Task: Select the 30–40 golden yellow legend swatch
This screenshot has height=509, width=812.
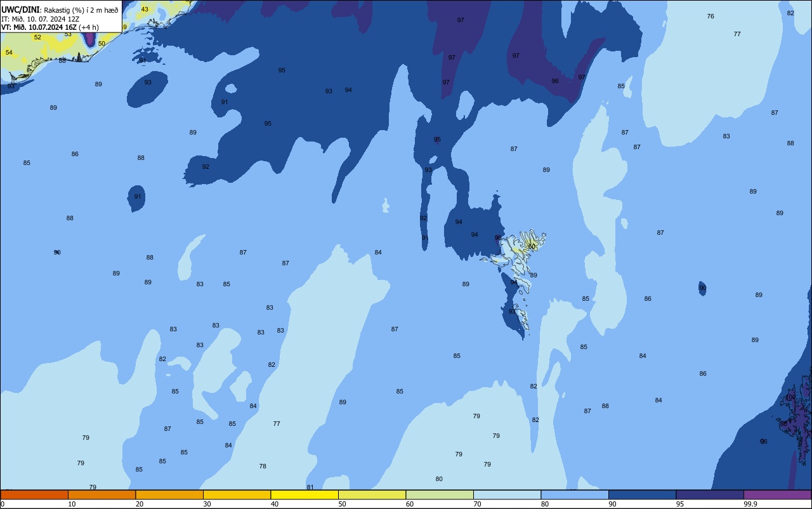Action: tap(237, 494)
